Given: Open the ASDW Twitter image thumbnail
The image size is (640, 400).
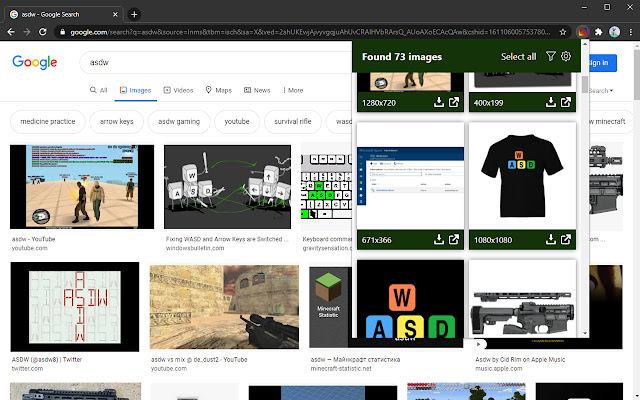Looking at the screenshot, I should point(75,307).
